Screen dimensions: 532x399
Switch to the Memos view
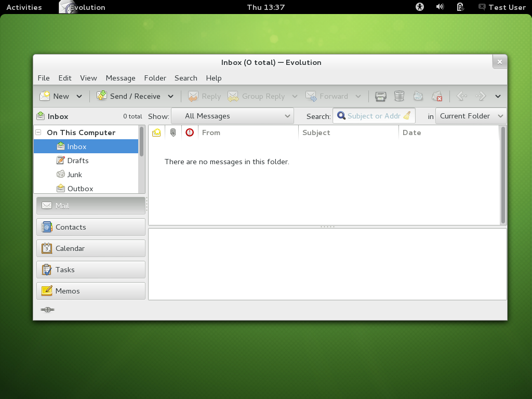[91, 291]
